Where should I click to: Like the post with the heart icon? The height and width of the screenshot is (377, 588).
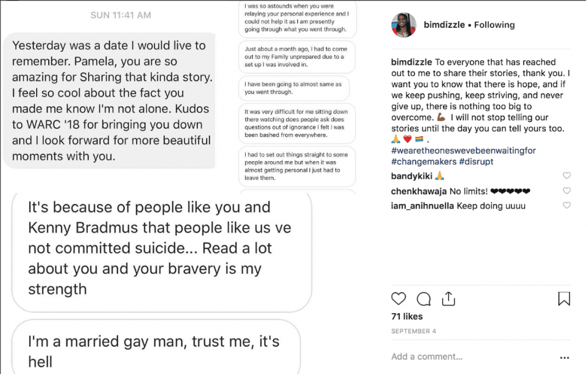click(398, 299)
